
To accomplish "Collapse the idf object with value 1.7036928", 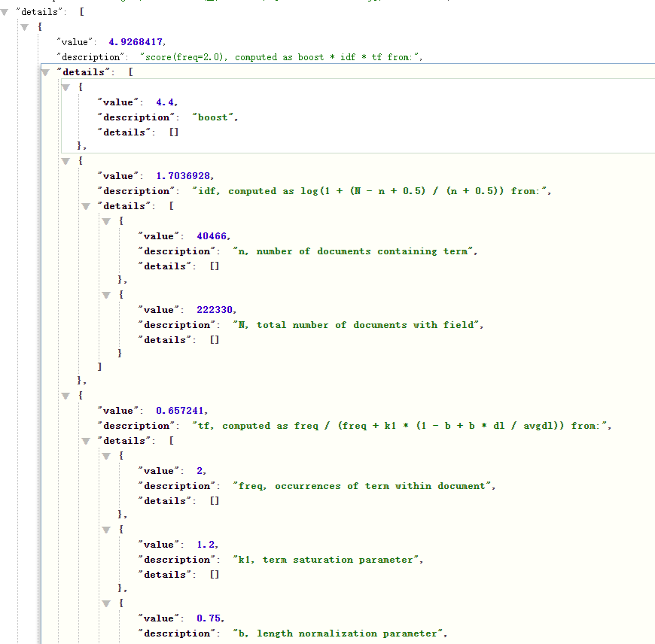I will [x=65, y=161].
